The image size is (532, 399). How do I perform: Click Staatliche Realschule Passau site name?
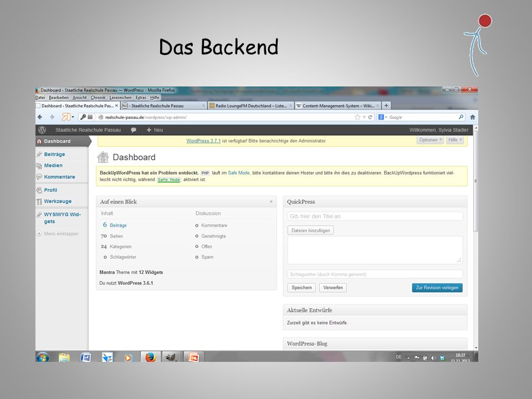coord(88,130)
